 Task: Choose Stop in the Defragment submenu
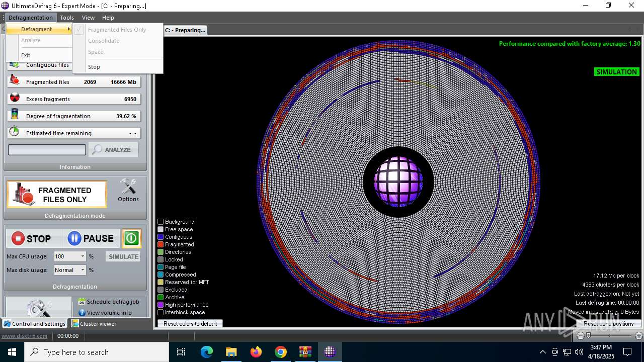[118, 67]
